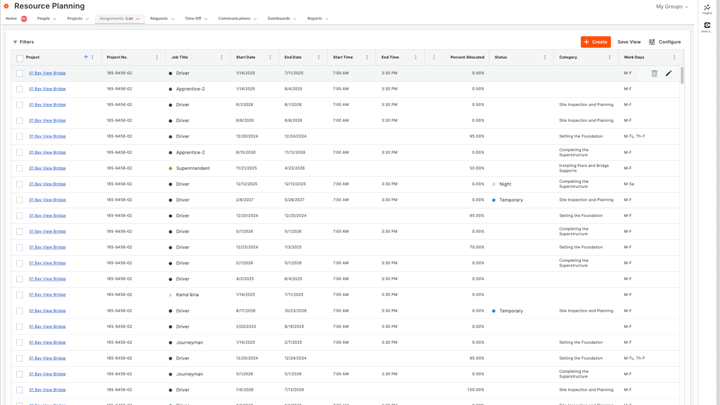The width and height of the screenshot is (720, 405).
Task: Click the '4/23/2026' end date cell
Action: tap(293, 169)
